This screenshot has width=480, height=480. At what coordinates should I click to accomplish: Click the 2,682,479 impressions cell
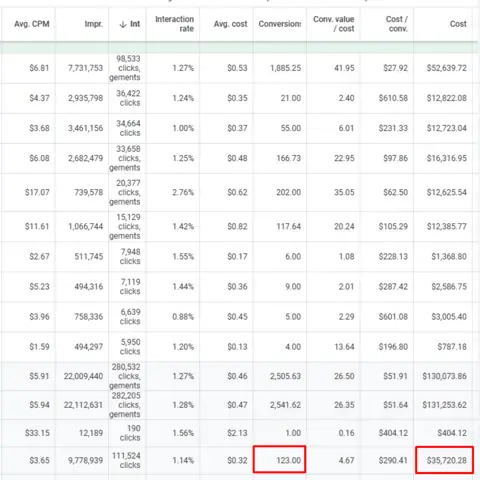(86, 158)
